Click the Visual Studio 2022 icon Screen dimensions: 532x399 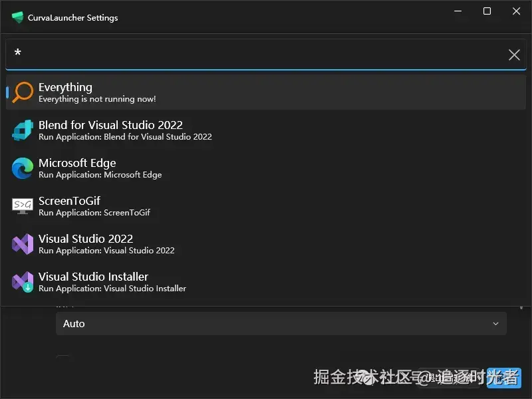(23, 244)
